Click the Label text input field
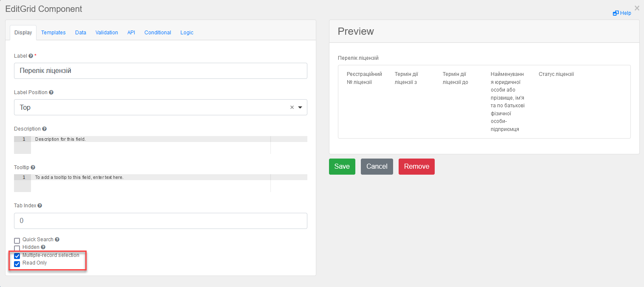The height and width of the screenshot is (287, 644). point(160,71)
